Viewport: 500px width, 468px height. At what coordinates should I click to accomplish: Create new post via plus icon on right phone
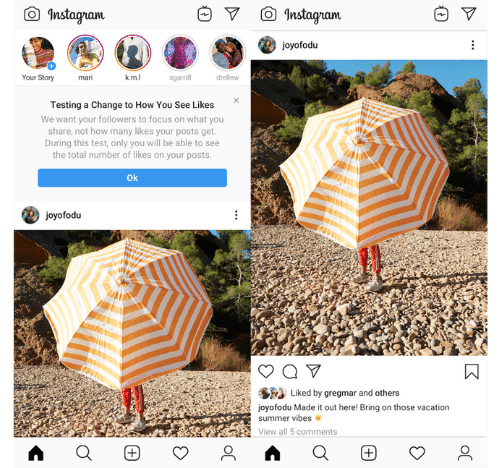point(369,453)
